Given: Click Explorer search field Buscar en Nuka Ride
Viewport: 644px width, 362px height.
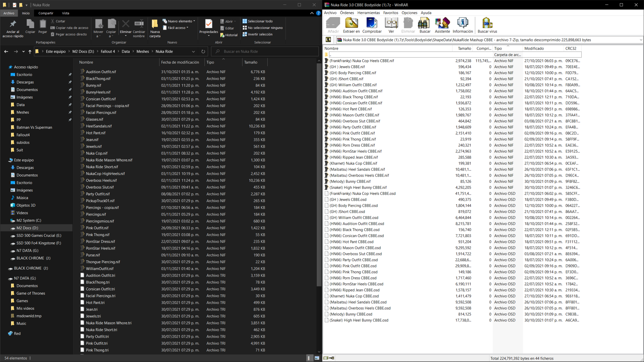Looking at the screenshot, I should click(265, 51).
